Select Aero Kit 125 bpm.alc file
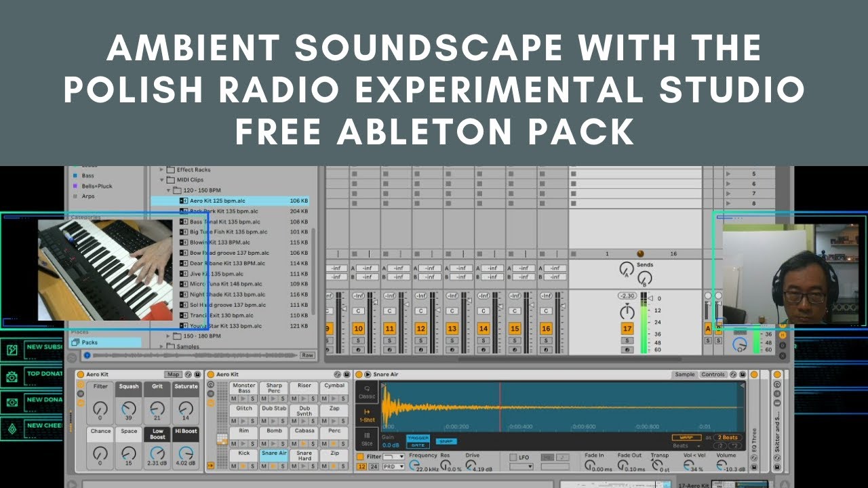Image resolution: width=868 pixels, height=488 pixels. click(x=231, y=201)
